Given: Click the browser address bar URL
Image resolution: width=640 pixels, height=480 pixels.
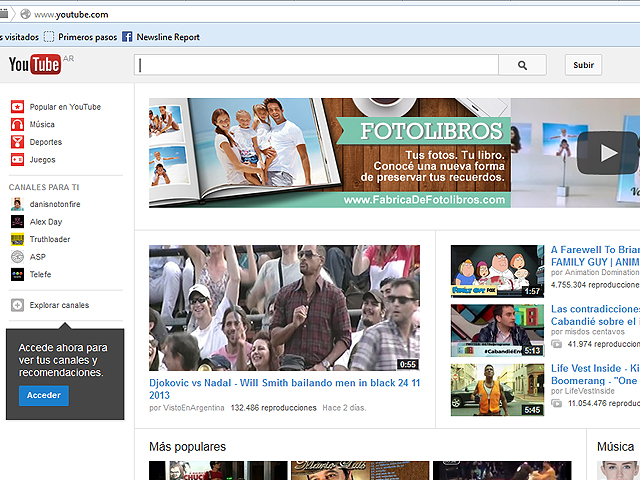Looking at the screenshot, I should [71, 15].
